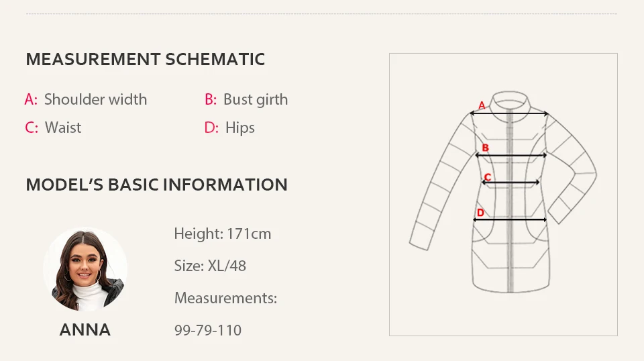Click the 99-79-110 measurements value
Viewport: 644px width, 361px height.
[x=208, y=330]
